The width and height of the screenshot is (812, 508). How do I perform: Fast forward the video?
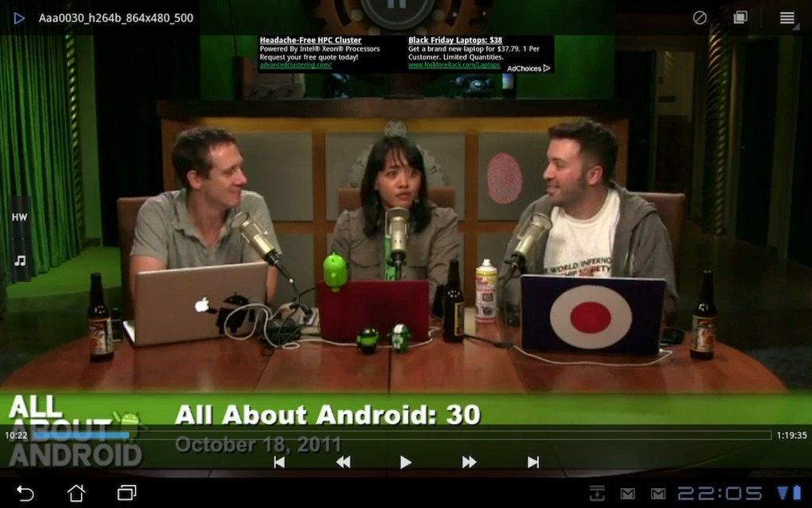(469, 462)
